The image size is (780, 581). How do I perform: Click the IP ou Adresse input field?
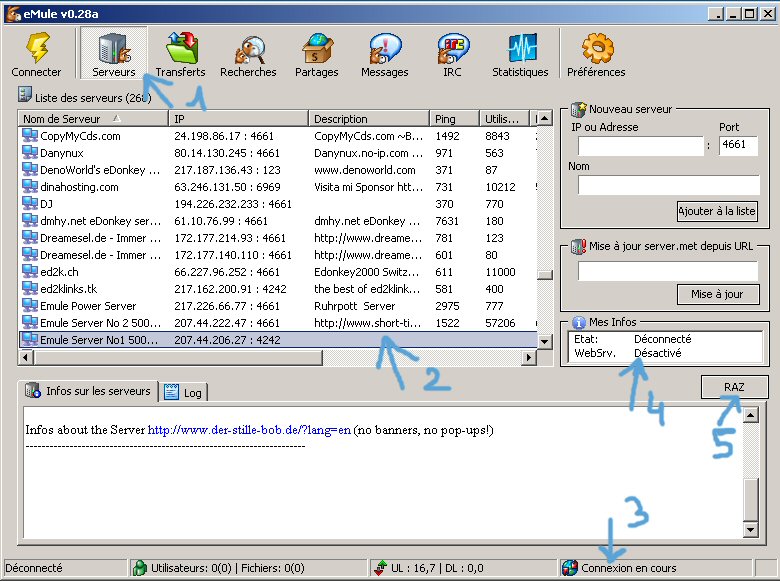click(641, 146)
